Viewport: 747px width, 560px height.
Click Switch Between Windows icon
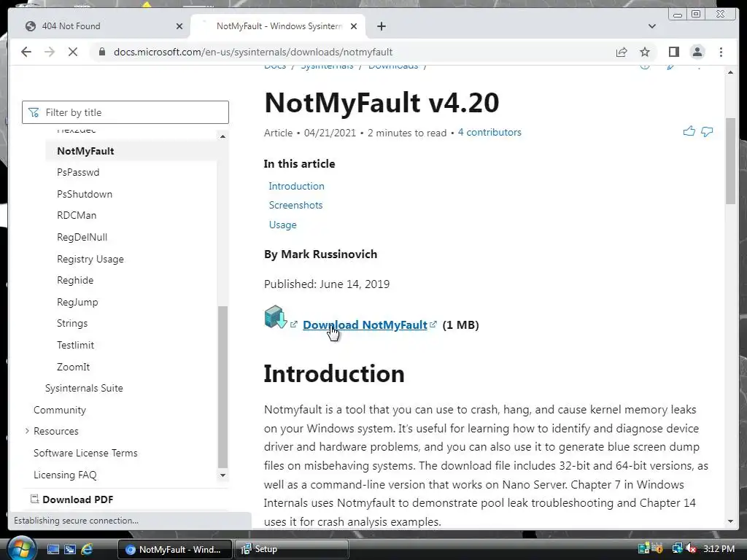[x=70, y=549]
